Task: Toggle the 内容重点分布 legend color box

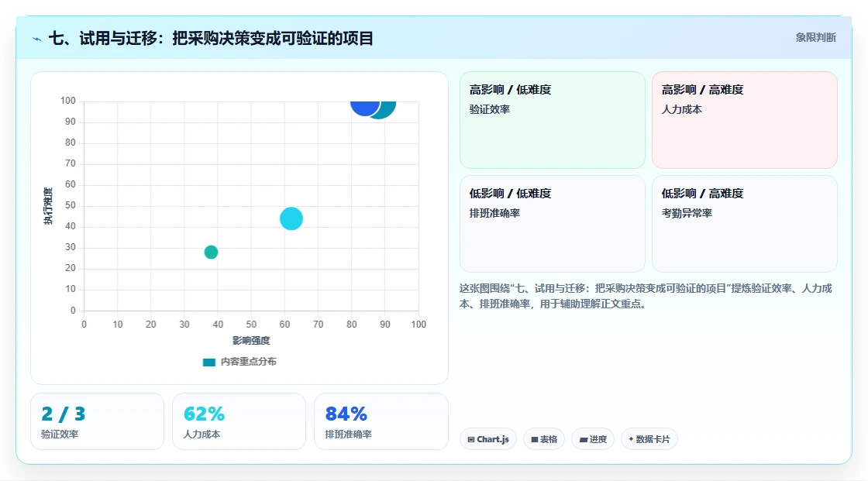Action: [208, 362]
